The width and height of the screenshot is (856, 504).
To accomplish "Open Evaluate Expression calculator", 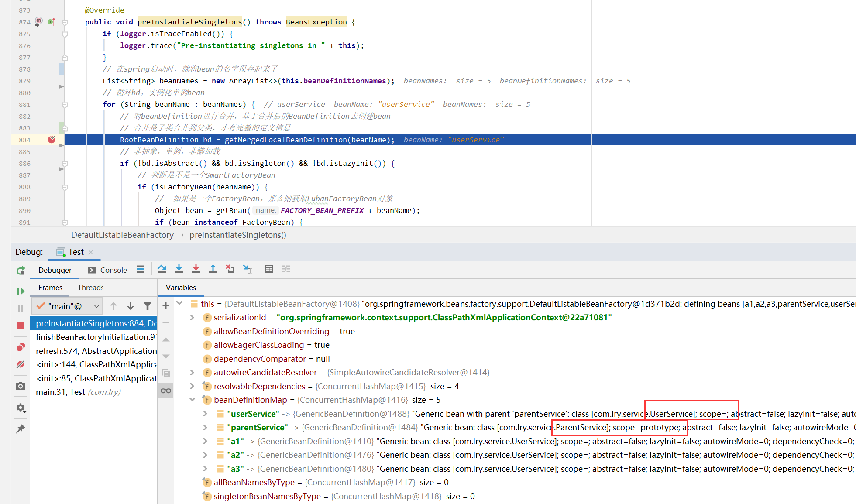I will (x=269, y=269).
